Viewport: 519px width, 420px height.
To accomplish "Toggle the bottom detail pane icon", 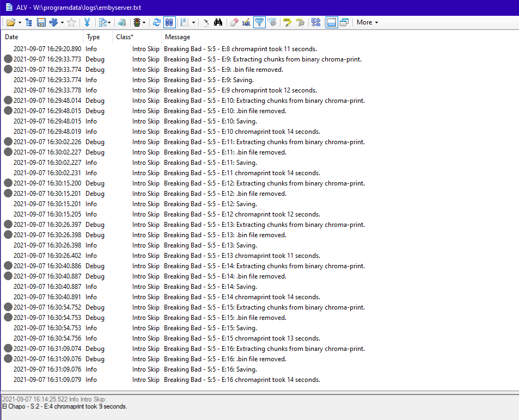I will click(331, 22).
